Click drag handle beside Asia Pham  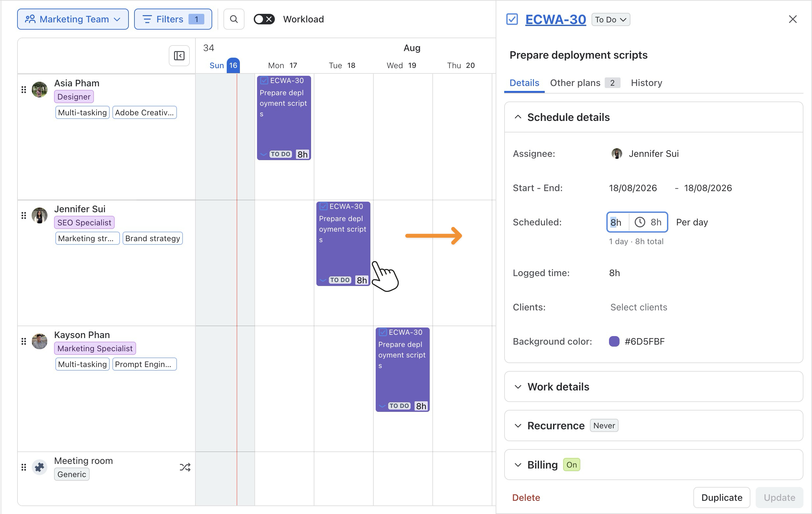point(24,90)
